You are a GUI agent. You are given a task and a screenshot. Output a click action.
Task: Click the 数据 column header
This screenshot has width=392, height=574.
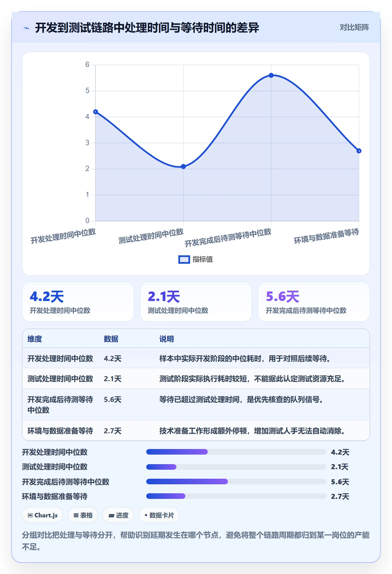coord(111,339)
